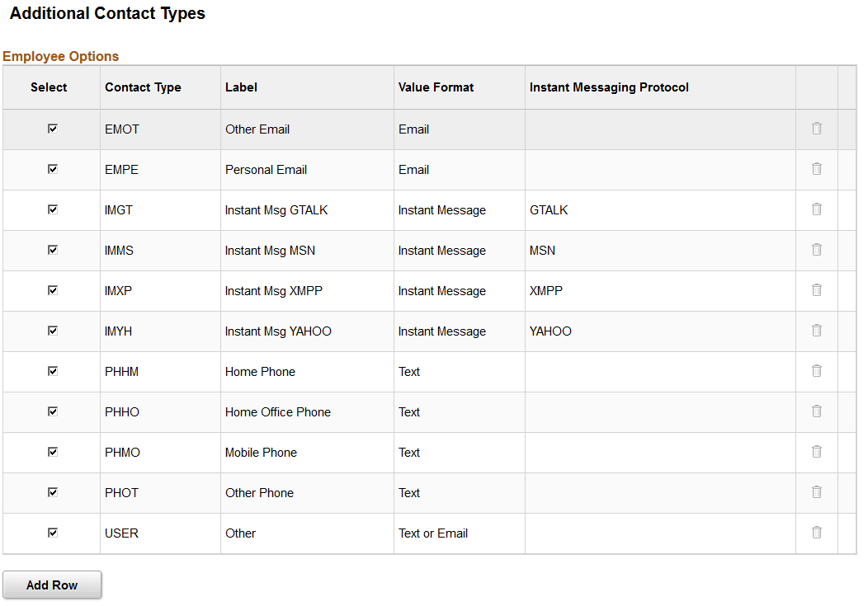This screenshot has height=606, width=868.
Task: Remove the Home Phone row
Action: (816, 371)
